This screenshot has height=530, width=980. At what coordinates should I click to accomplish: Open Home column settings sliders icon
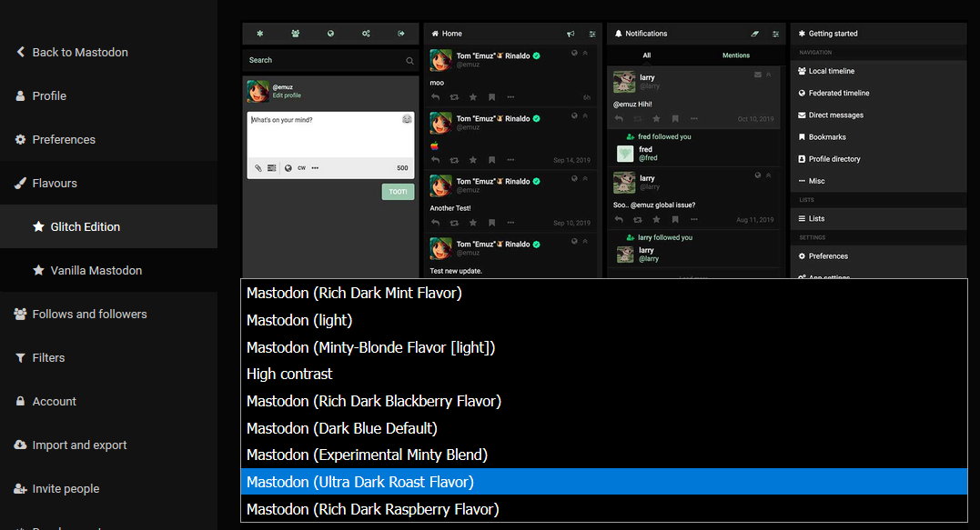pyautogui.click(x=591, y=34)
